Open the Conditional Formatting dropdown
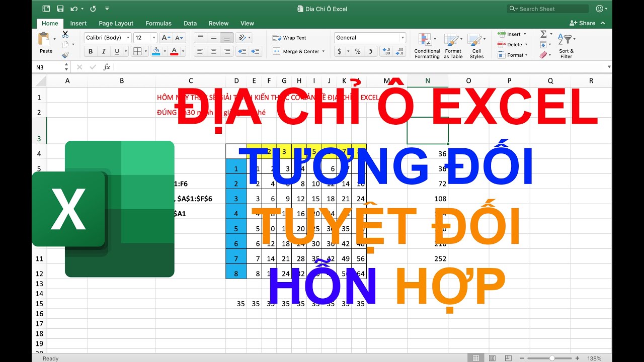The image size is (644, 362). (427, 46)
